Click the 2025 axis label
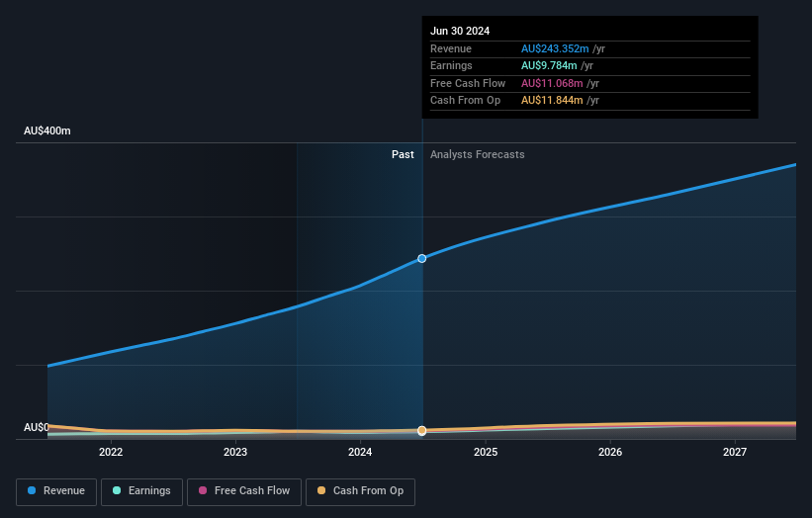This screenshot has width=812, height=518. [486, 452]
